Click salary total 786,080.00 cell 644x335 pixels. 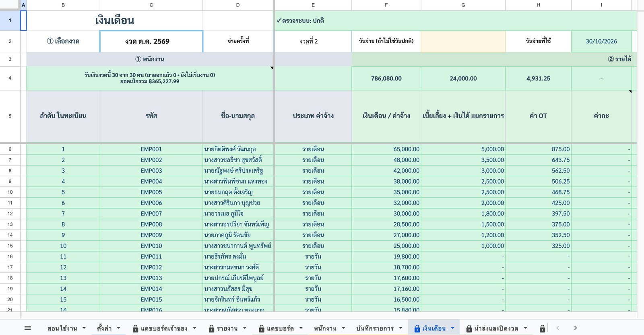click(x=386, y=79)
